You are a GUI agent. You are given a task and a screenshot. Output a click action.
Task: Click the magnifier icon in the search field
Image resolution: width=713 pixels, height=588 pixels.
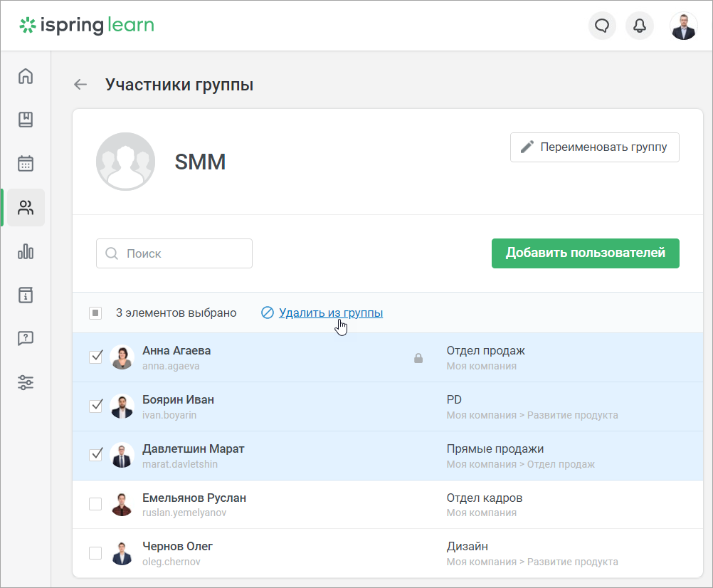(112, 253)
